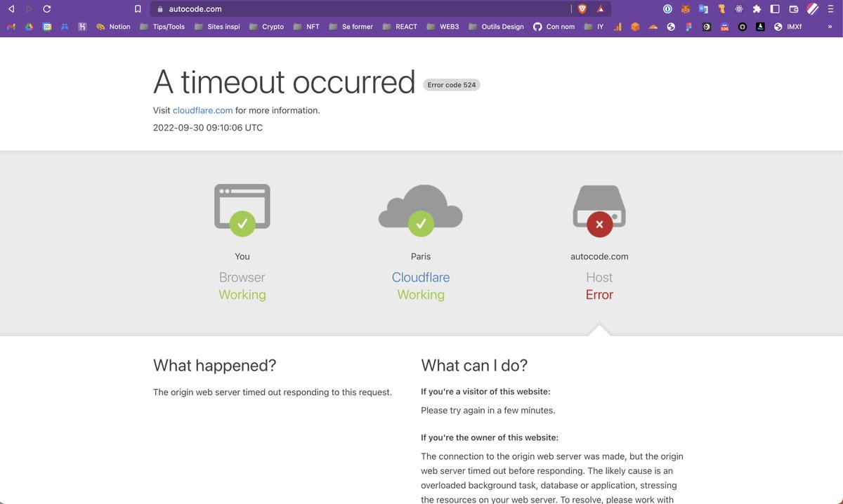The width and height of the screenshot is (843, 504).
Task: Reload the autocode.com page
Action: coord(47,9)
